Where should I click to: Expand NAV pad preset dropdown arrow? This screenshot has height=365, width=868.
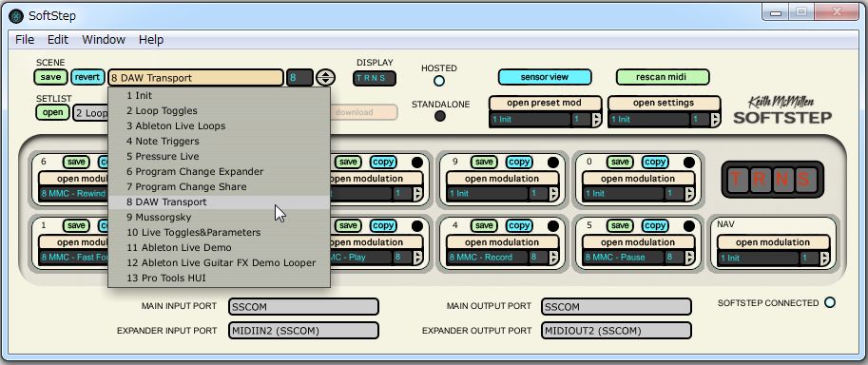point(825,259)
